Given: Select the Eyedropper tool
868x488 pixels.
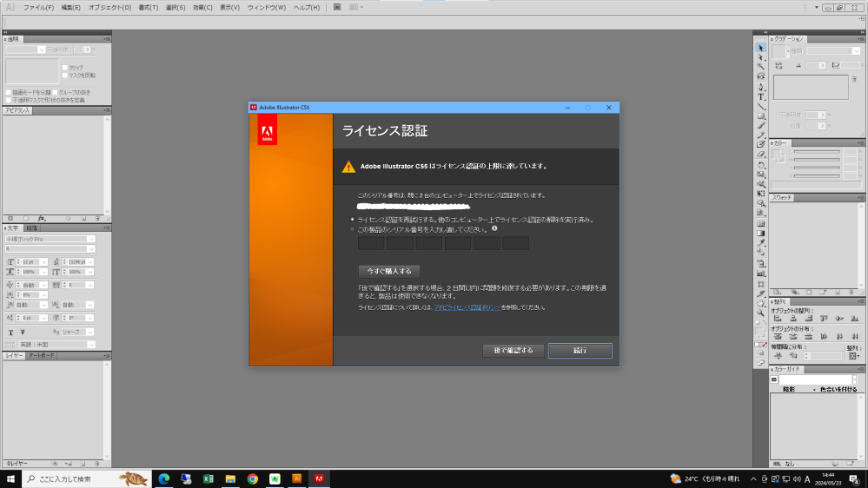Looking at the screenshot, I should 760,243.
